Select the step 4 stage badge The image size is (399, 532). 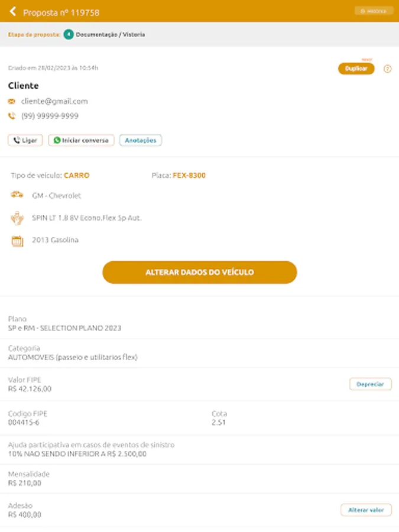[x=69, y=35]
